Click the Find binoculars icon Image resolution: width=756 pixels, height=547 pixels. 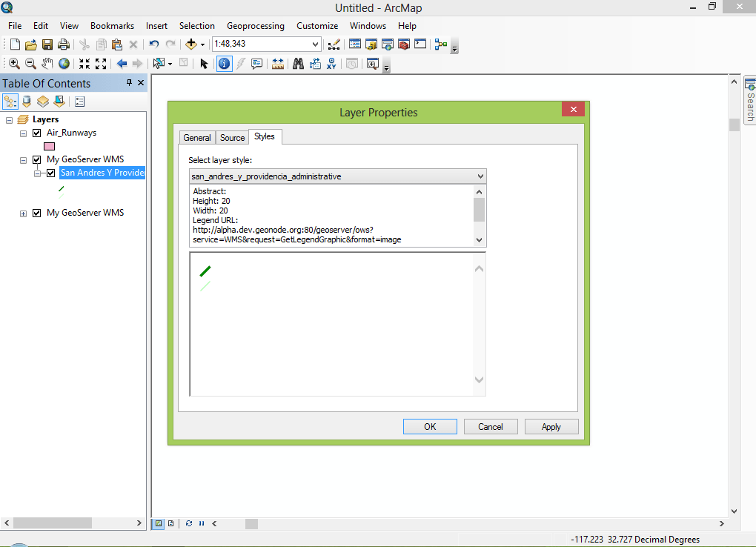pyautogui.click(x=299, y=64)
